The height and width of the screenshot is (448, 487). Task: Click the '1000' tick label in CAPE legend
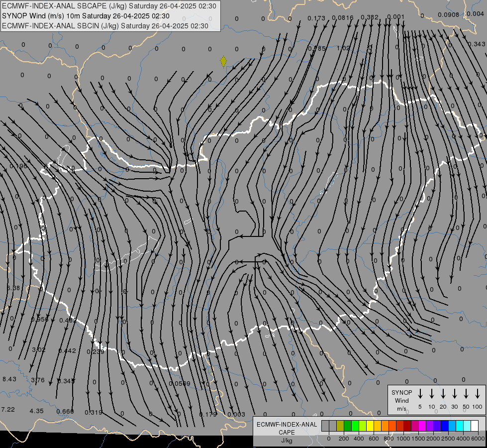(403, 439)
